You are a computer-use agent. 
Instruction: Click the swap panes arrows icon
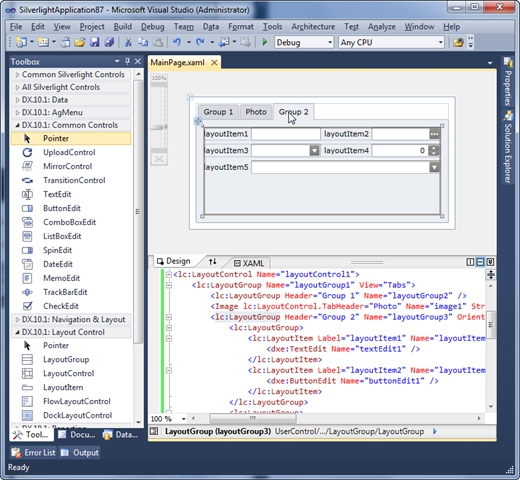coord(213,262)
